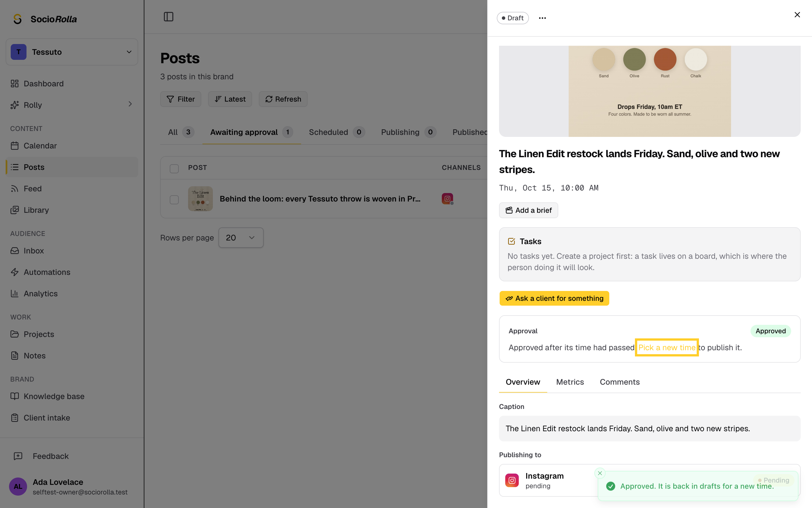Open the Metrics tab in the post panel
Image resolution: width=812 pixels, height=508 pixels.
pos(570,382)
